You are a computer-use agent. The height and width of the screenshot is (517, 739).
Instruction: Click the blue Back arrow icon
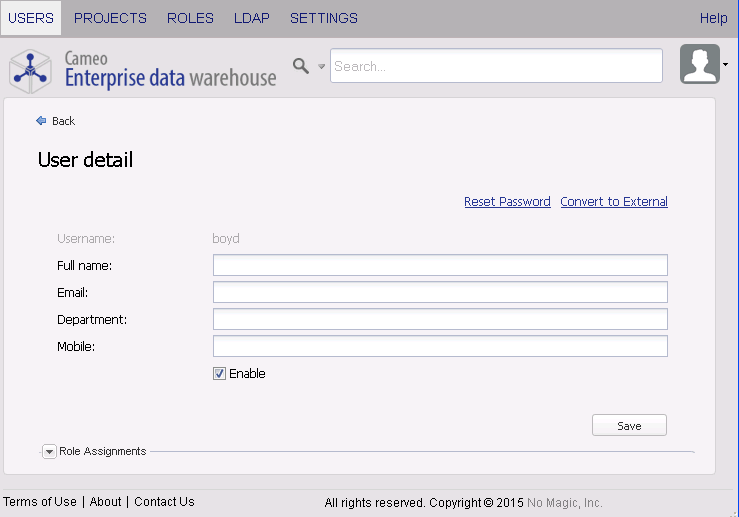click(x=41, y=121)
